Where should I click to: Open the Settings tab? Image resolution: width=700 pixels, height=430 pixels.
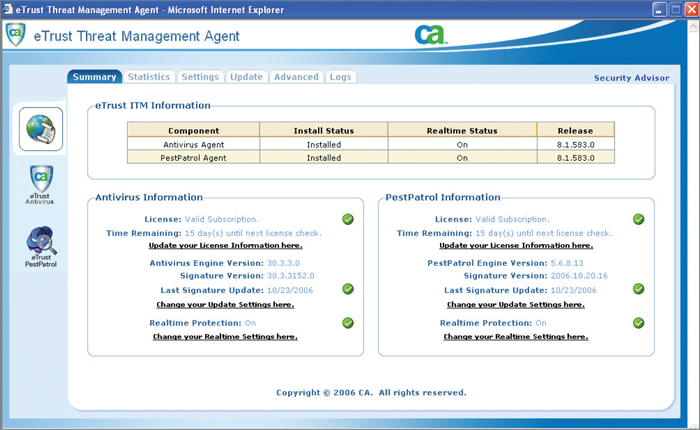200,77
